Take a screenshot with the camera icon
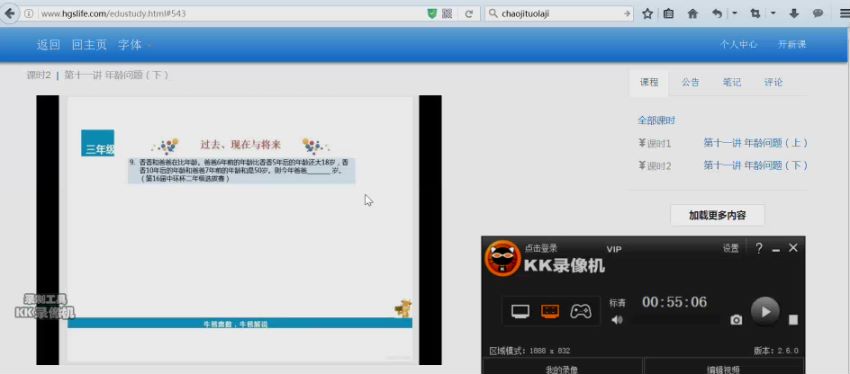 [736, 320]
